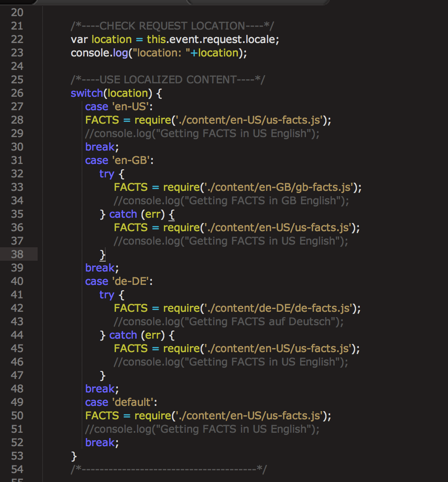Click the USE LOCALIZED CONTENT comment

pos(168,80)
